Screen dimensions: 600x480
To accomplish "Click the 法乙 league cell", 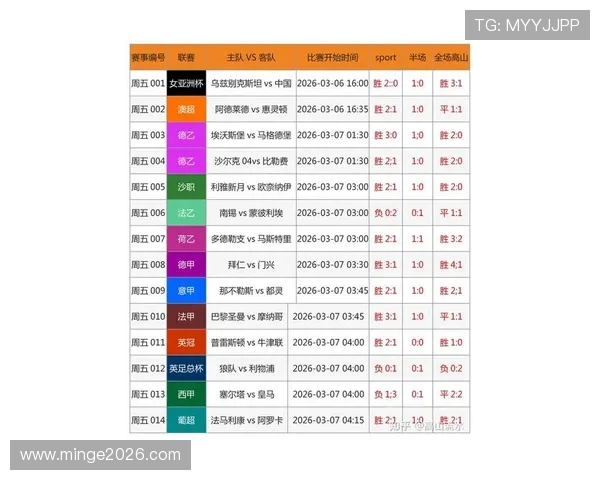I will tap(186, 213).
